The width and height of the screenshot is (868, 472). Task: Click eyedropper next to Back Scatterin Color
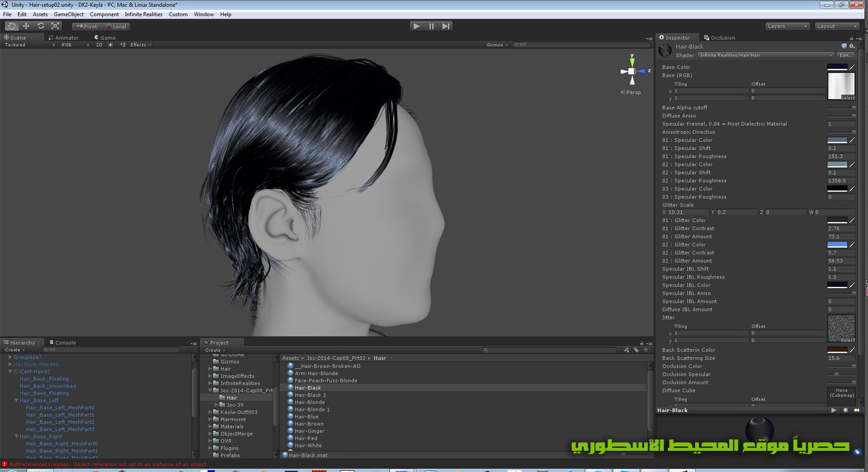[x=852, y=350]
